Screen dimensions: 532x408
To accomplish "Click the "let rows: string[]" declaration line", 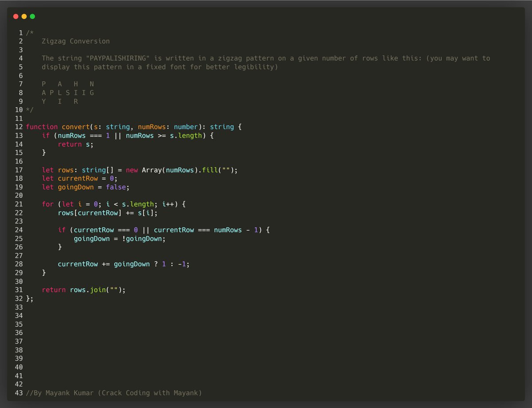I will coord(140,170).
